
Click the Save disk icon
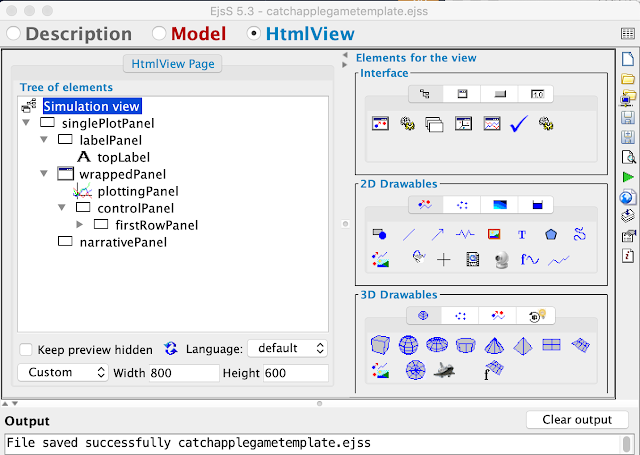click(x=628, y=118)
